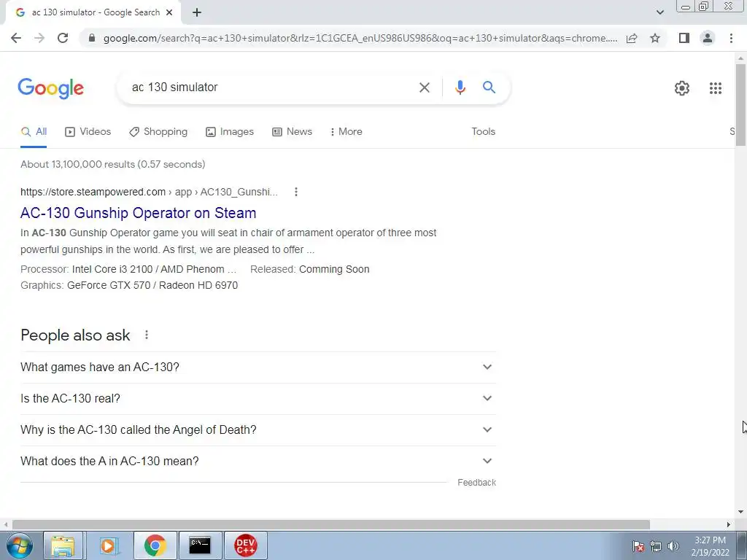Image resolution: width=747 pixels, height=560 pixels.
Task: Click the network tray icon
Action: [656, 547]
